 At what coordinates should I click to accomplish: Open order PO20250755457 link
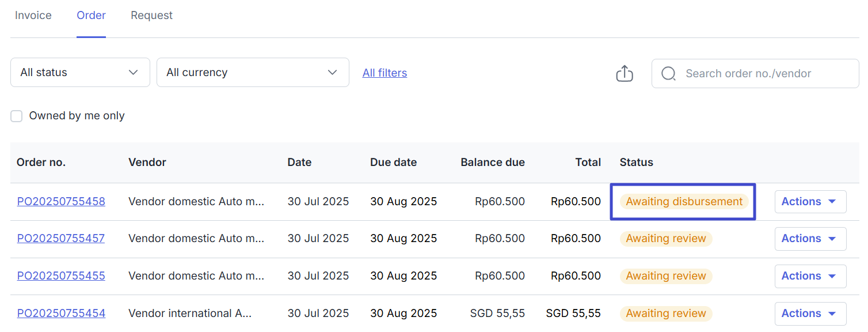tap(61, 239)
